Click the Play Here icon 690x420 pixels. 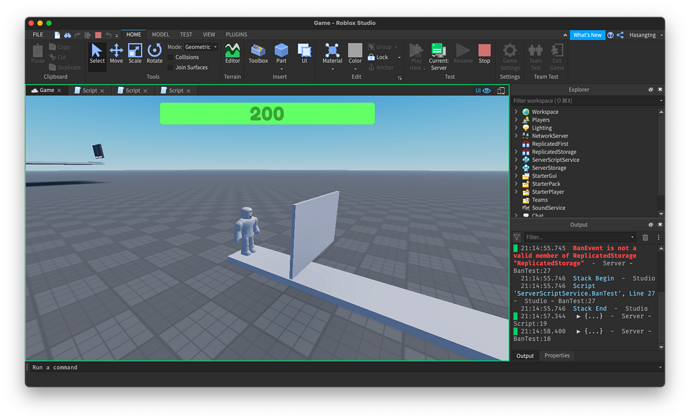click(416, 51)
